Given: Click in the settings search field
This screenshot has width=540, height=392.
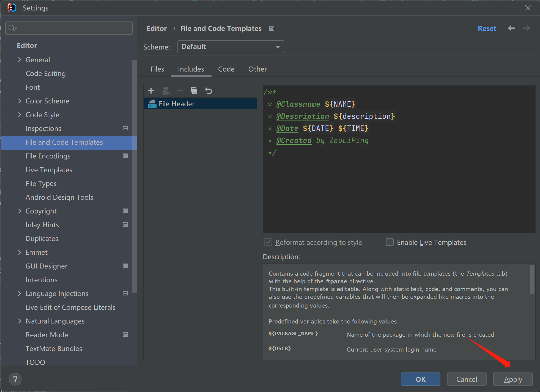Looking at the screenshot, I should 69,28.
